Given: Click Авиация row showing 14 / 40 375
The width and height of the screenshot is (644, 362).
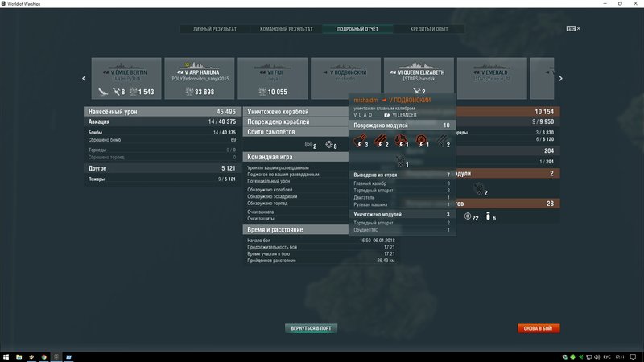Looking at the screenshot, I should tap(163, 122).
